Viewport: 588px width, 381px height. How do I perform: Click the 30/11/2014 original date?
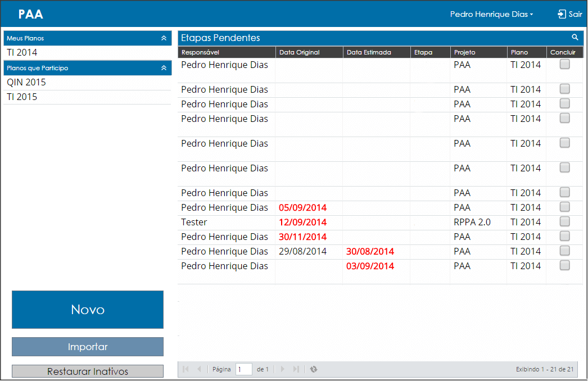click(302, 237)
